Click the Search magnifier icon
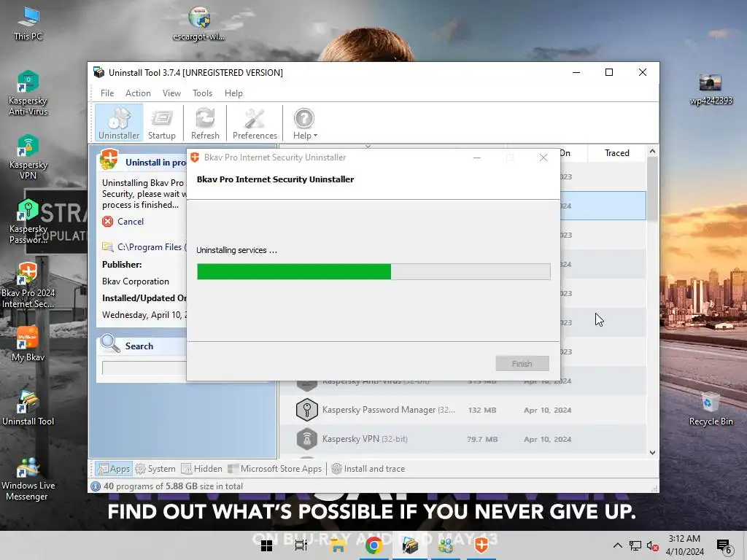This screenshot has width=747, height=560. point(110,343)
